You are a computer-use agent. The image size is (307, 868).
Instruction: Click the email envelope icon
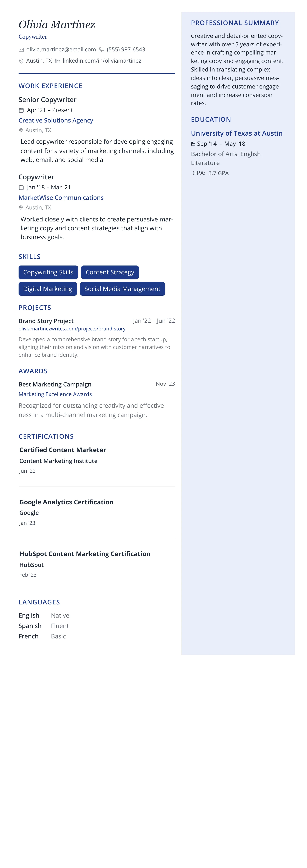coord(21,50)
